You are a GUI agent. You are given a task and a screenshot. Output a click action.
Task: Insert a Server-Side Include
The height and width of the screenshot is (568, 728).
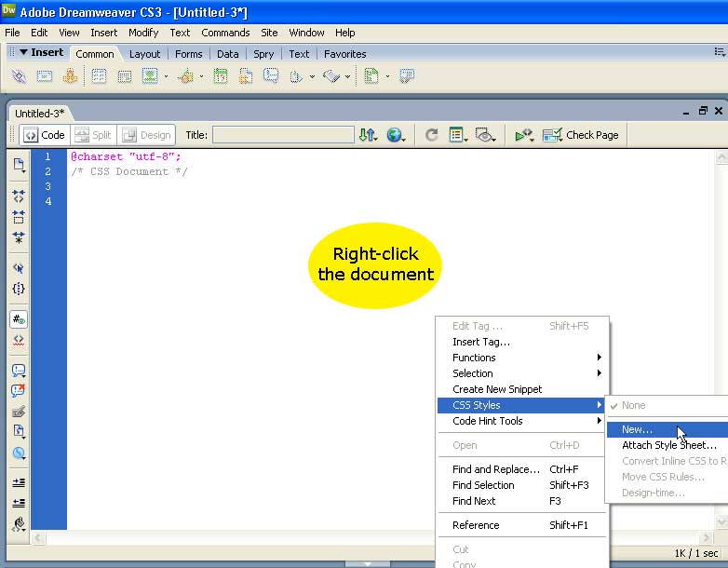click(246, 75)
